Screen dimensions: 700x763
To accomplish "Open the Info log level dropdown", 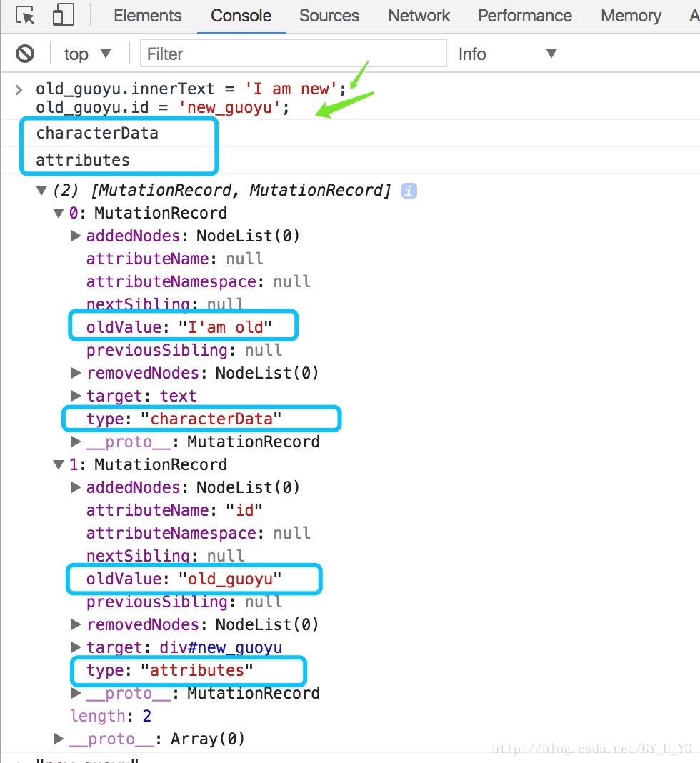I will tap(507, 54).
